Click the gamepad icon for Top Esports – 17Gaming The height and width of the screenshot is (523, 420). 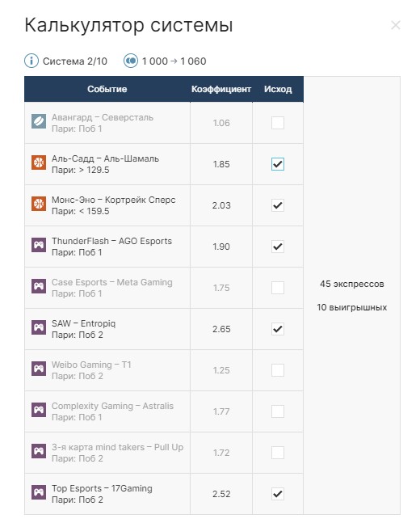click(39, 492)
